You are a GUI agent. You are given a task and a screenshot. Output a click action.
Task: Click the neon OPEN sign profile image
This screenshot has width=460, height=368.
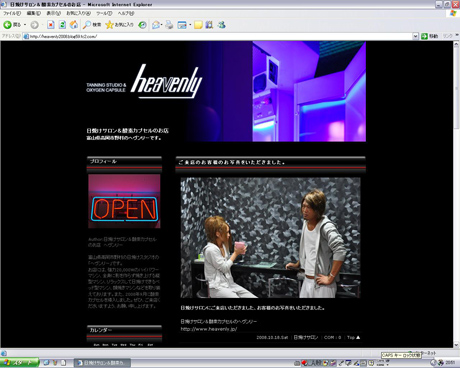[x=124, y=201]
